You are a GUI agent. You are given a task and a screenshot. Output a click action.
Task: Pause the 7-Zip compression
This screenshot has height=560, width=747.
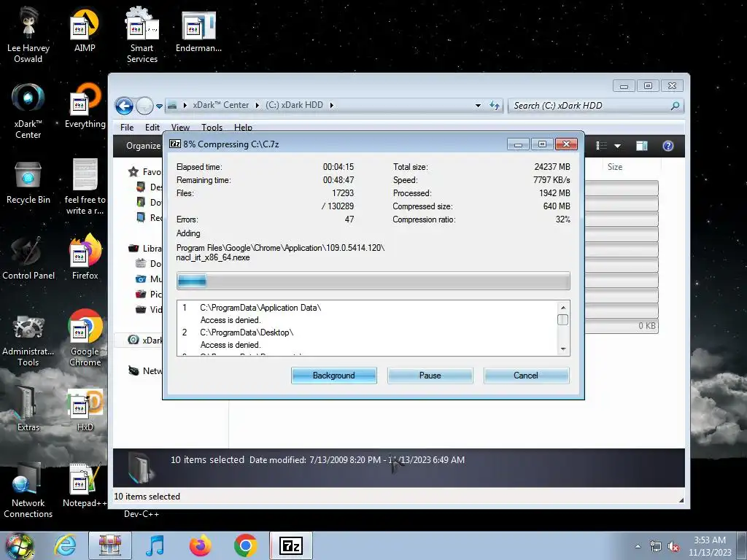click(430, 376)
